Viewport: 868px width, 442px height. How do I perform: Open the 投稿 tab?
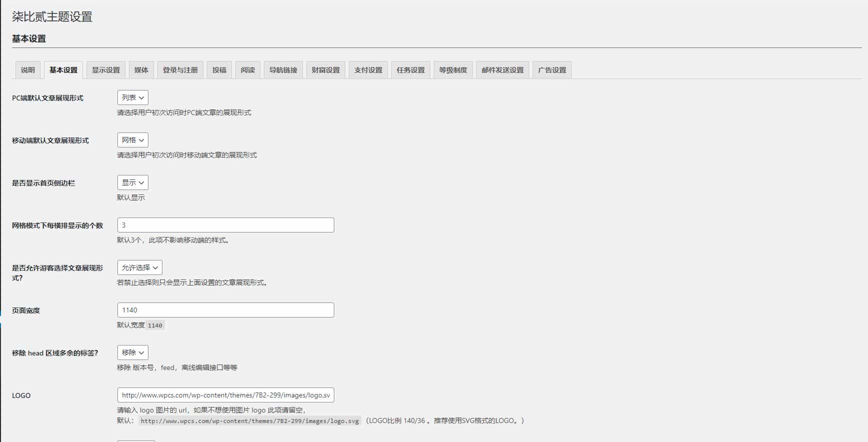(x=219, y=70)
